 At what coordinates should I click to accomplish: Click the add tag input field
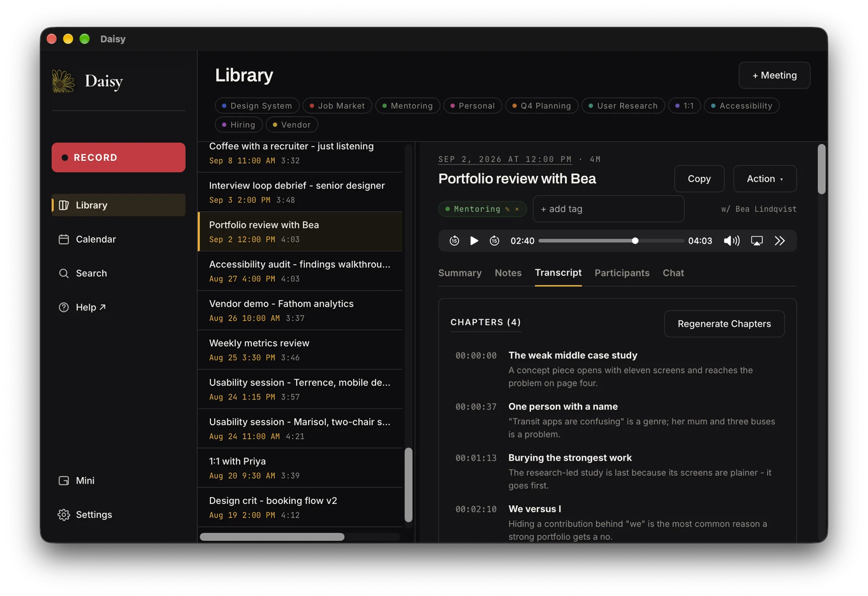coord(608,209)
